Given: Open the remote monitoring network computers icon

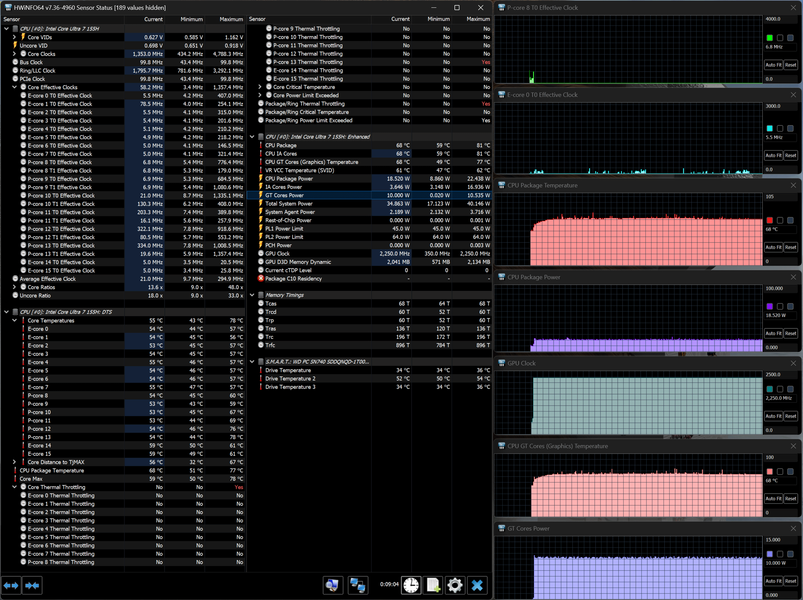Looking at the screenshot, I should (x=357, y=585).
